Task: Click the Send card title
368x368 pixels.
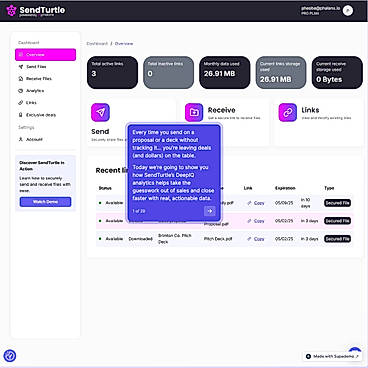Action: point(100,132)
